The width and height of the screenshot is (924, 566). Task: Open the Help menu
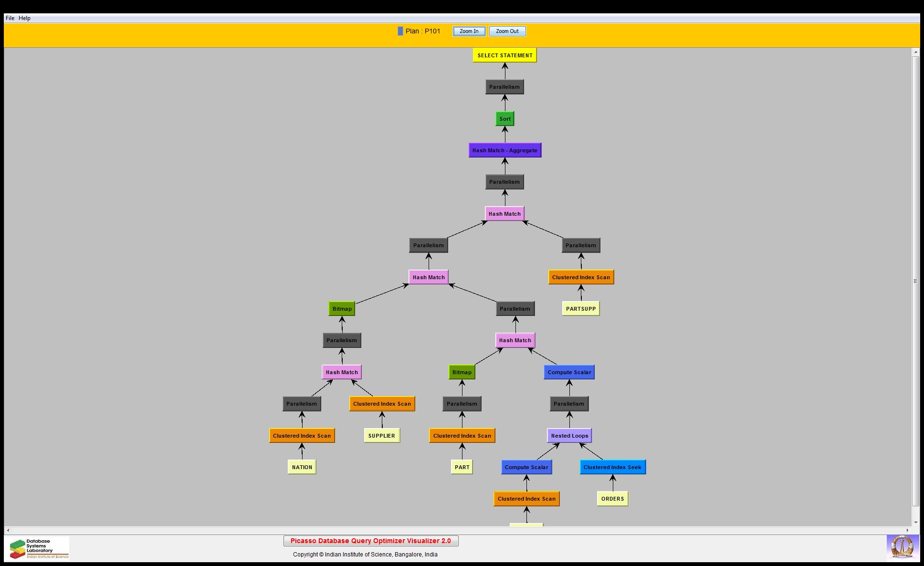pos(24,18)
